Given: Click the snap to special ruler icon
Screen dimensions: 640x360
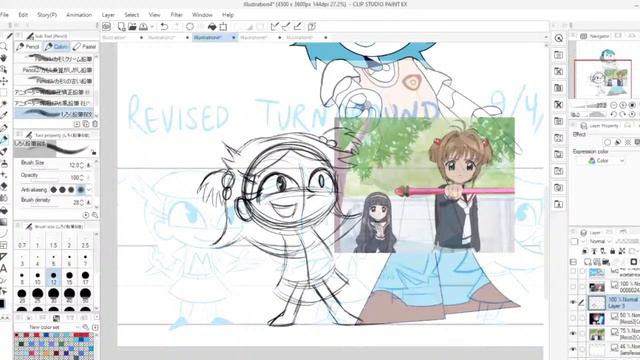Looking at the screenshot, I should [x=286, y=27].
